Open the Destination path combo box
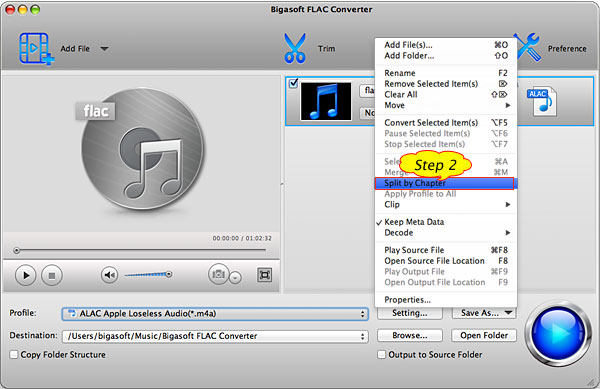Viewport: 600px width, 389px height. [215, 336]
